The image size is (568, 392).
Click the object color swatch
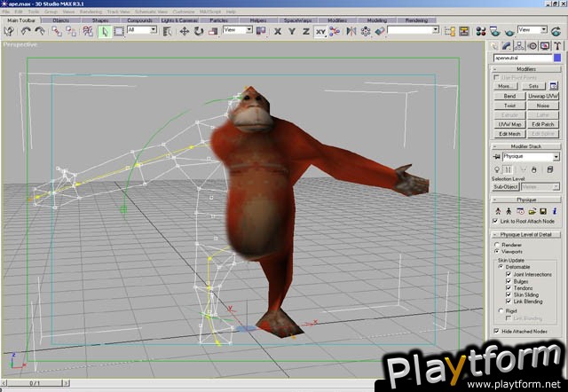pyautogui.click(x=557, y=58)
